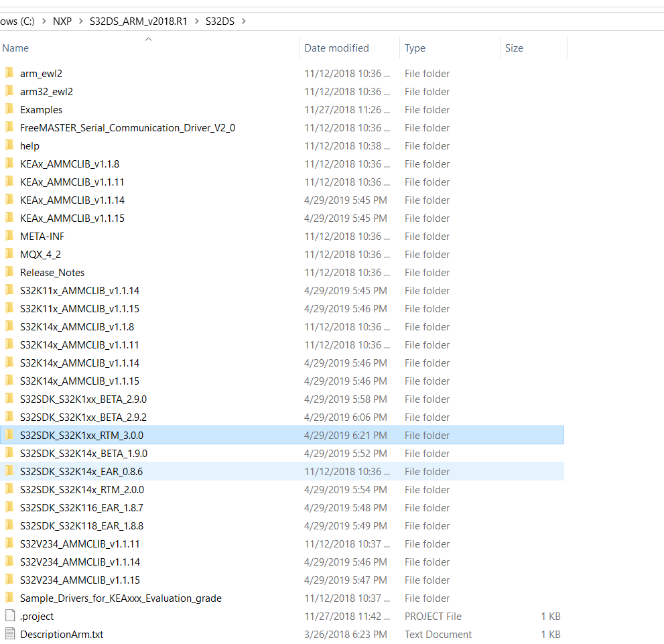This screenshot has width=664, height=644.
Task: Select the S32K14x_AMMCLIB_v1.1.11 folder name
Action: click(79, 344)
